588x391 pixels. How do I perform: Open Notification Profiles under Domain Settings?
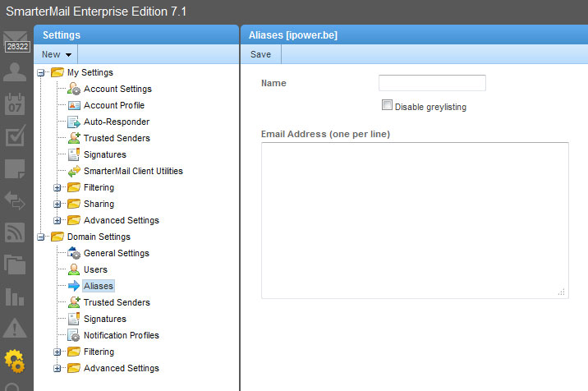121,335
